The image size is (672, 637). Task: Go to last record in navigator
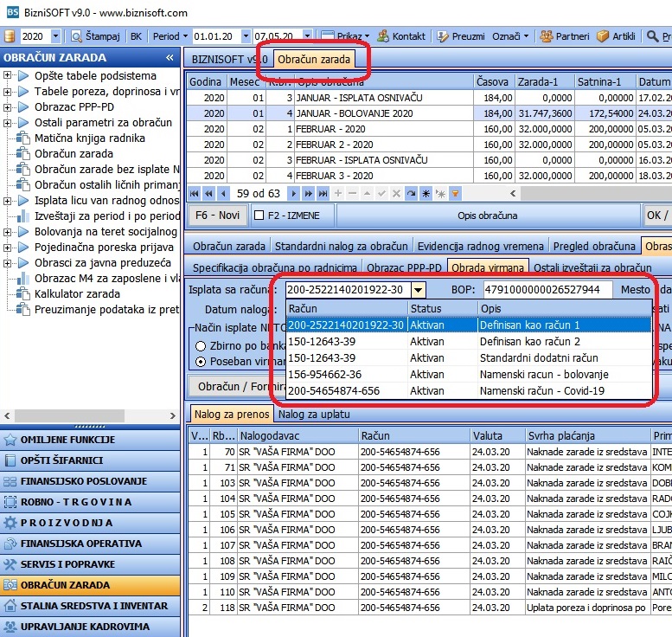(323, 194)
